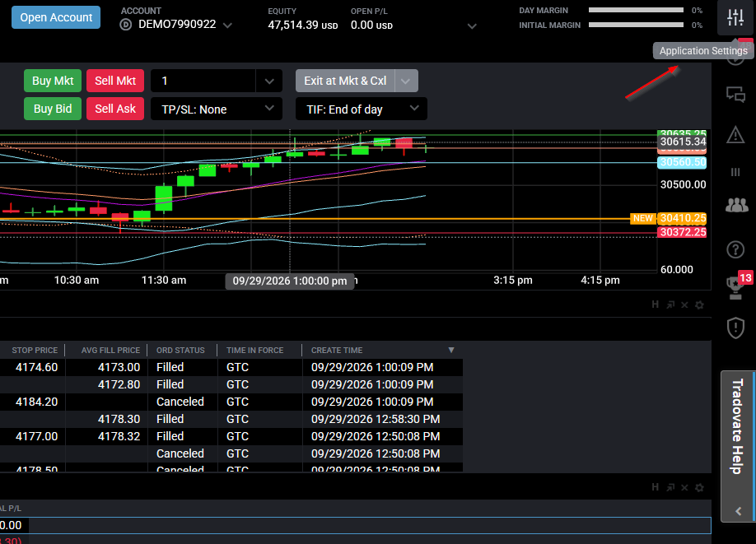Open the TP/SL: None dropdown
Image resolution: width=756 pixels, height=544 pixels.
point(216,109)
